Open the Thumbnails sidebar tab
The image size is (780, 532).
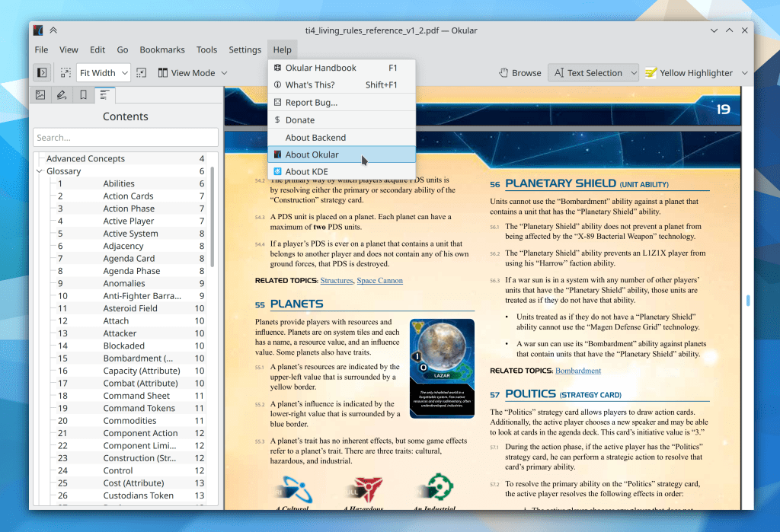click(x=40, y=95)
